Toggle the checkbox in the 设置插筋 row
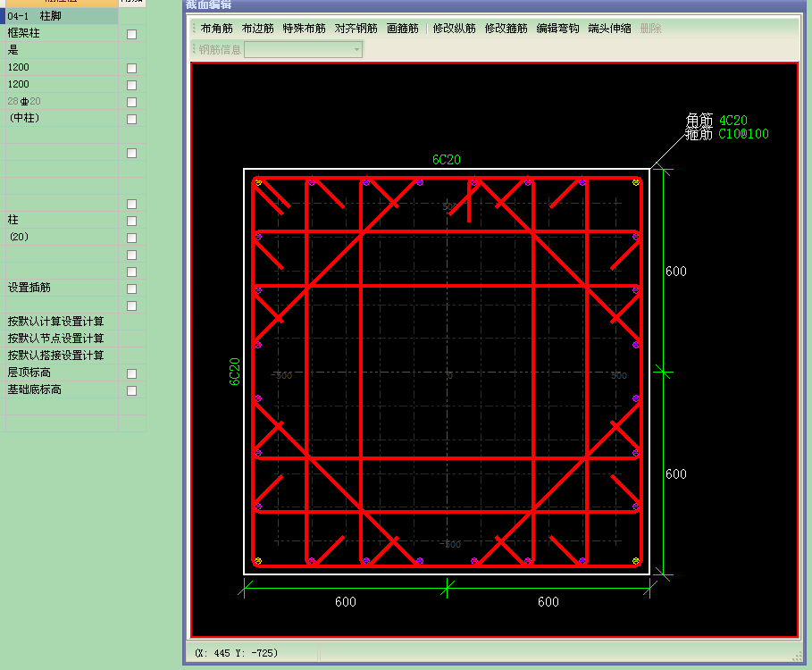Image resolution: width=812 pixels, height=670 pixels. click(132, 289)
